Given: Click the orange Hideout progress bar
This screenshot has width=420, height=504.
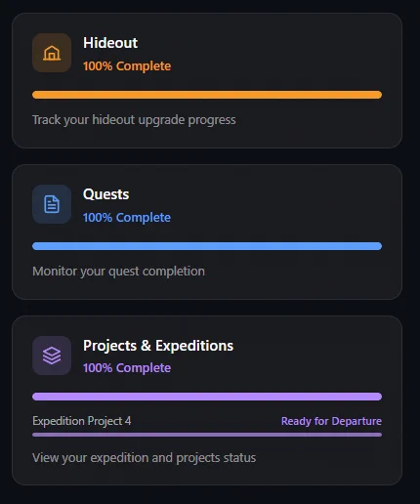Looking at the screenshot, I should 207,95.
